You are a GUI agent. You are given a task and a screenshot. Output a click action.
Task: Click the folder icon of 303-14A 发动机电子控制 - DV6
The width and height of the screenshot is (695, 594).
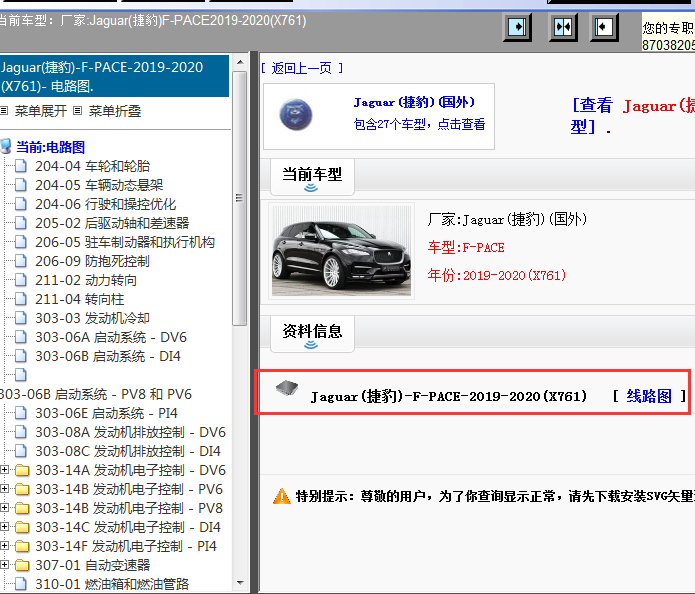[x=22, y=470]
